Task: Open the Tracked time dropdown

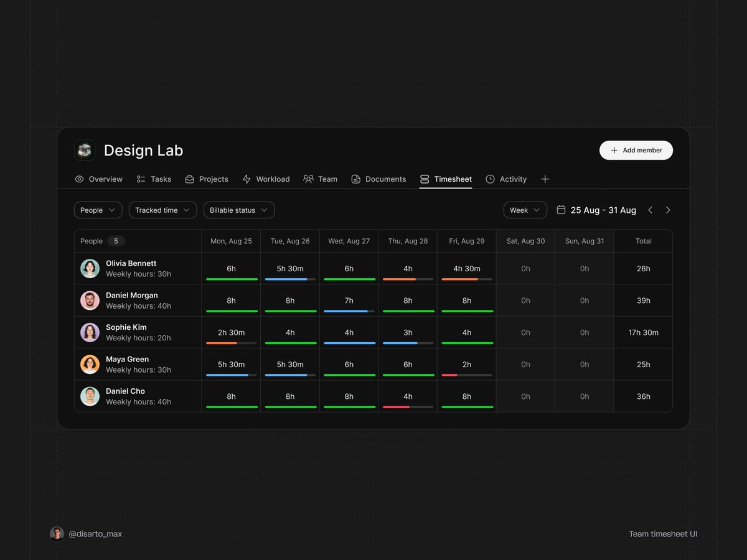Action: (x=162, y=210)
